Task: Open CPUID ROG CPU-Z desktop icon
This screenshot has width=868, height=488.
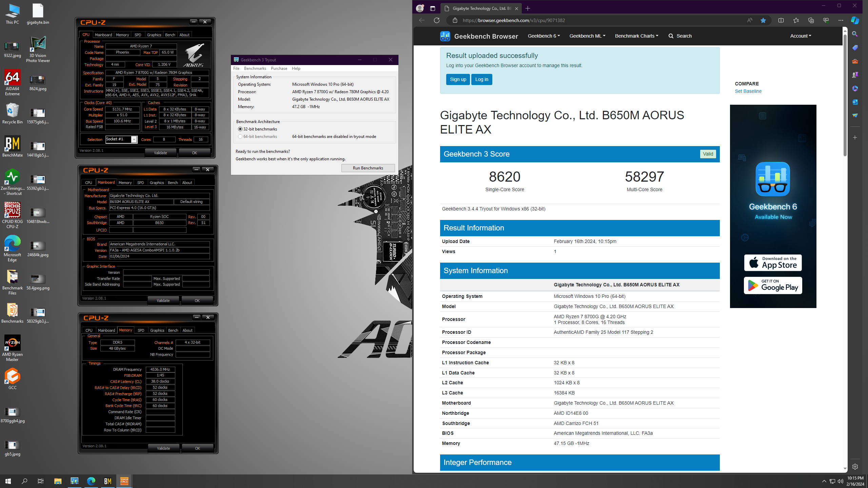Action: 12,215
